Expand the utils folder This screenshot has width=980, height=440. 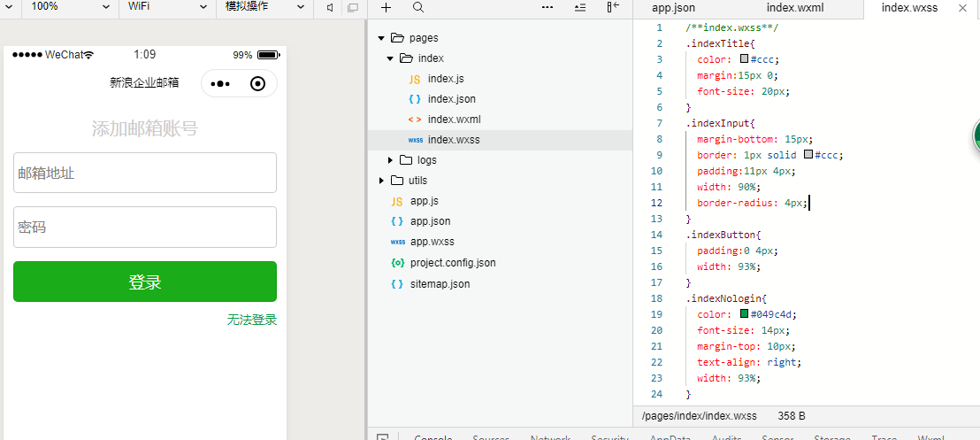point(381,181)
